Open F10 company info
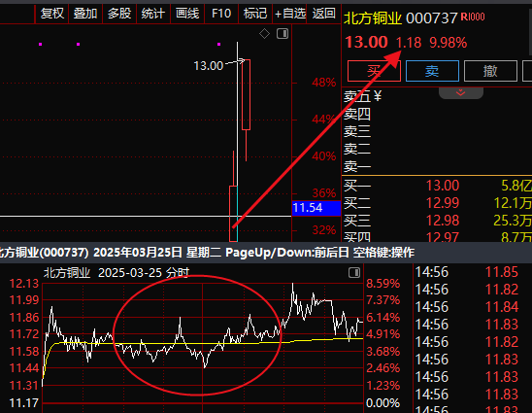This screenshot has width=532, height=413. click(221, 14)
